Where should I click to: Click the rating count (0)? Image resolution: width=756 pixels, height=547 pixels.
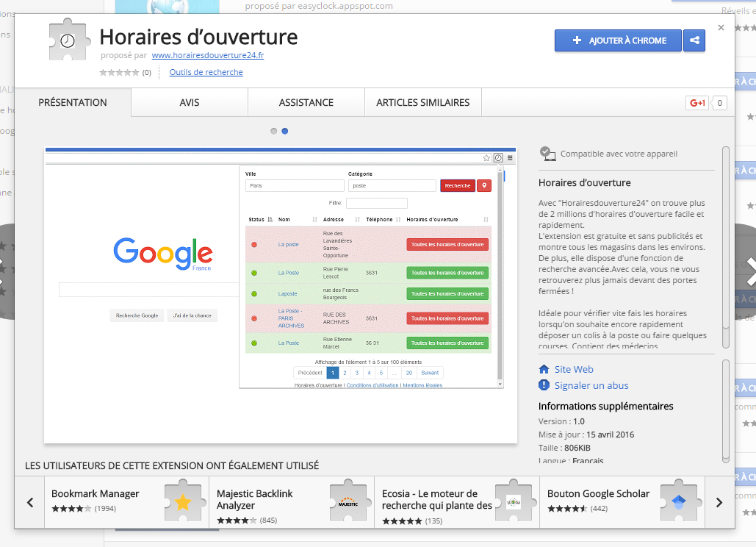[x=147, y=72]
